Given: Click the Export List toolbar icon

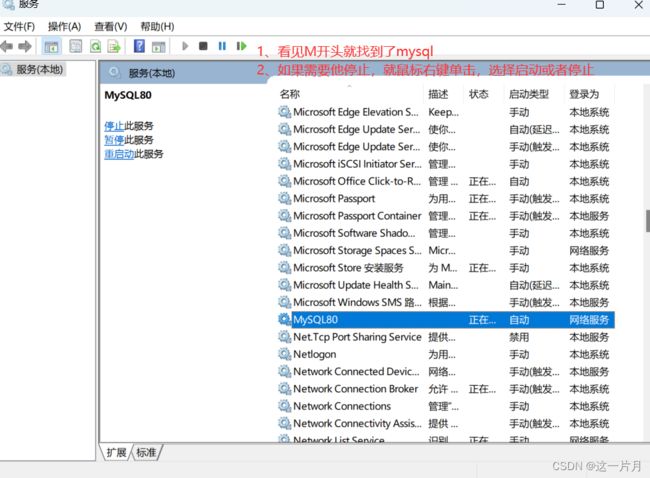Looking at the screenshot, I should pyautogui.click(x=114, y=46).
